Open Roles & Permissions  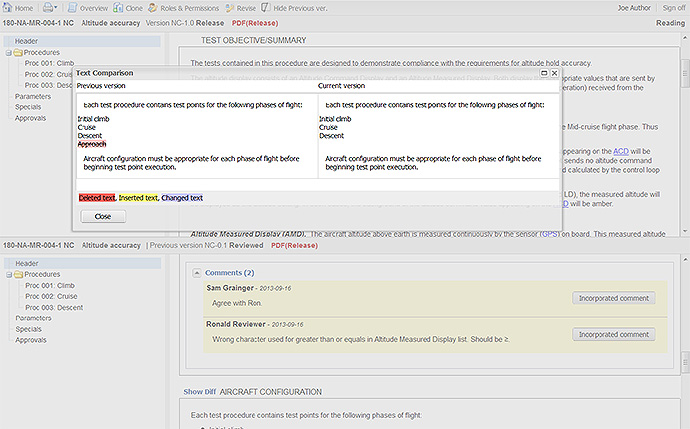[184, 8]
